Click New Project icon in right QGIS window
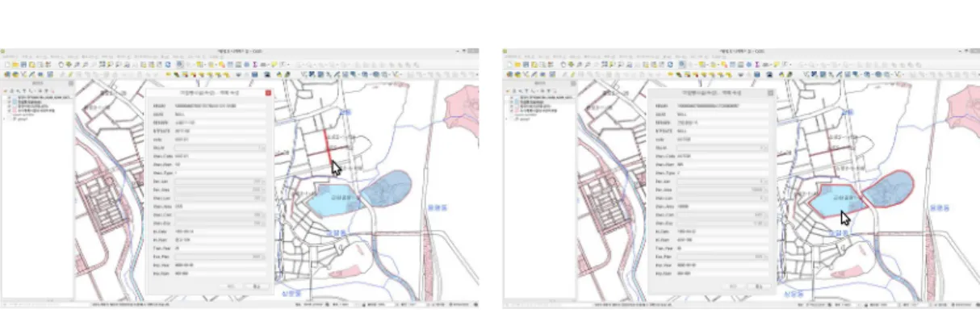 (x=509, y=65)
